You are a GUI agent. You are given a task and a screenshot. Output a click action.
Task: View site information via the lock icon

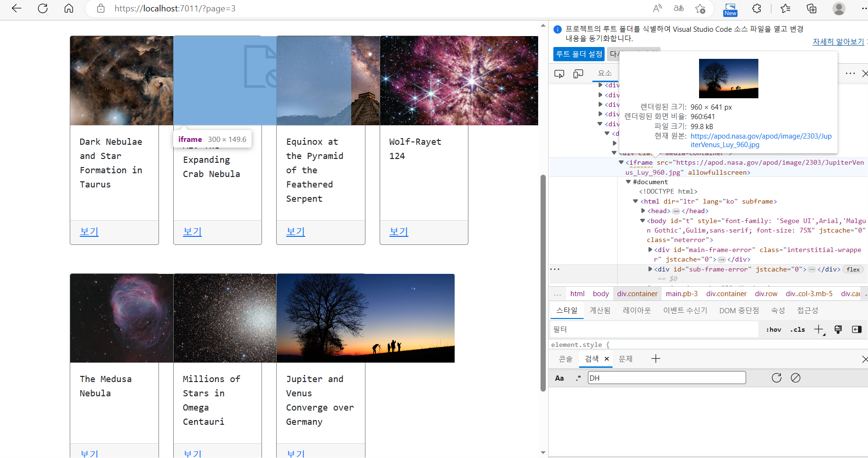pyautogui.click(x=101, y=9)
